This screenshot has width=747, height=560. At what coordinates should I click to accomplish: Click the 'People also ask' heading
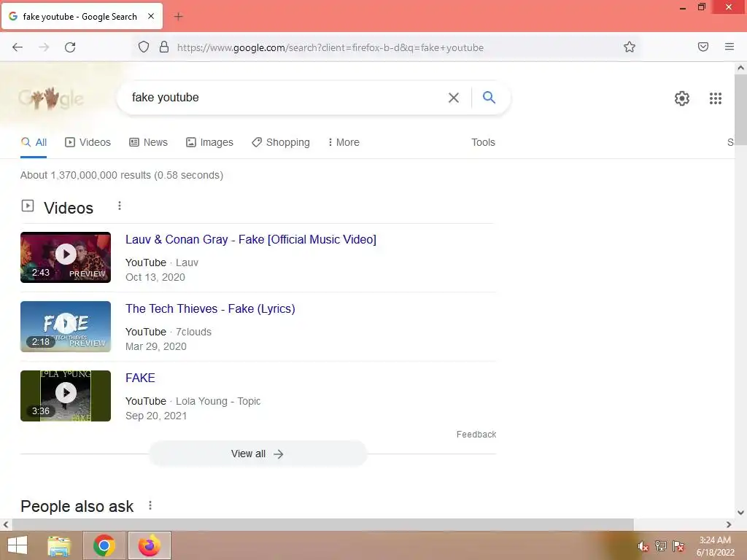77,506
